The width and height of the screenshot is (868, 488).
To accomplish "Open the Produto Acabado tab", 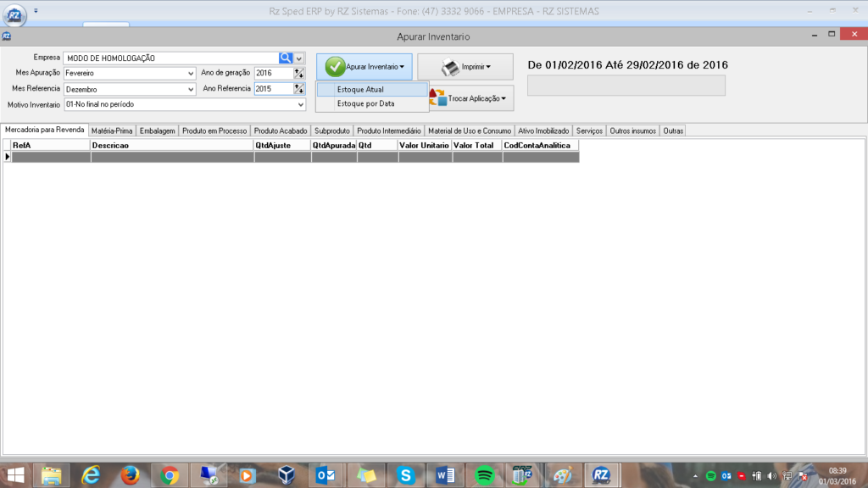I will pos(281,130).
